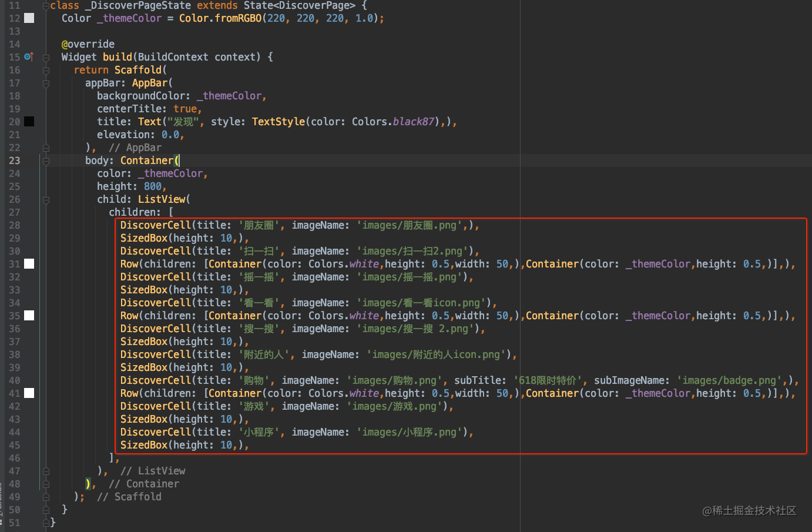Viewport: 812px width, 532px height.
Task: Click the _DiscoverPageState class name
Action: click(x=137, y=5)
